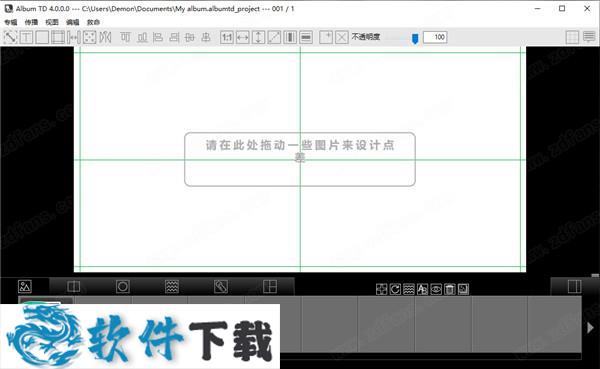Click the four-arrows arrange icon in bottom strip
Screen dimensions: 600x369
pyautogui.click(x=382, y=289)
